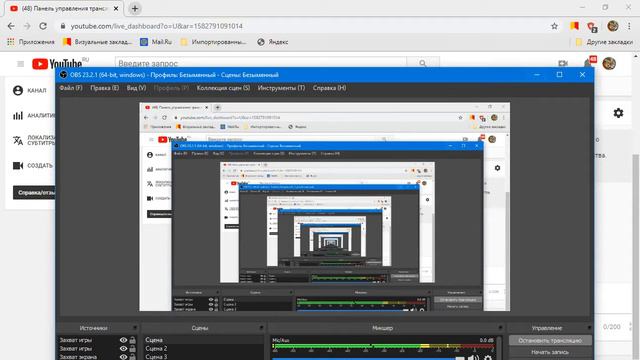
Task: Mute the Mic/Aux speaker icon
Action: pyautogui.click(x=473, y=358)
